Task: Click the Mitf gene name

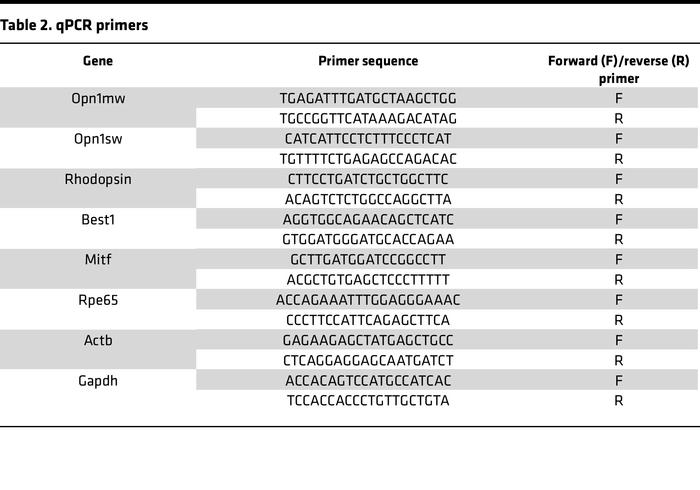Action: pos(97,259)
